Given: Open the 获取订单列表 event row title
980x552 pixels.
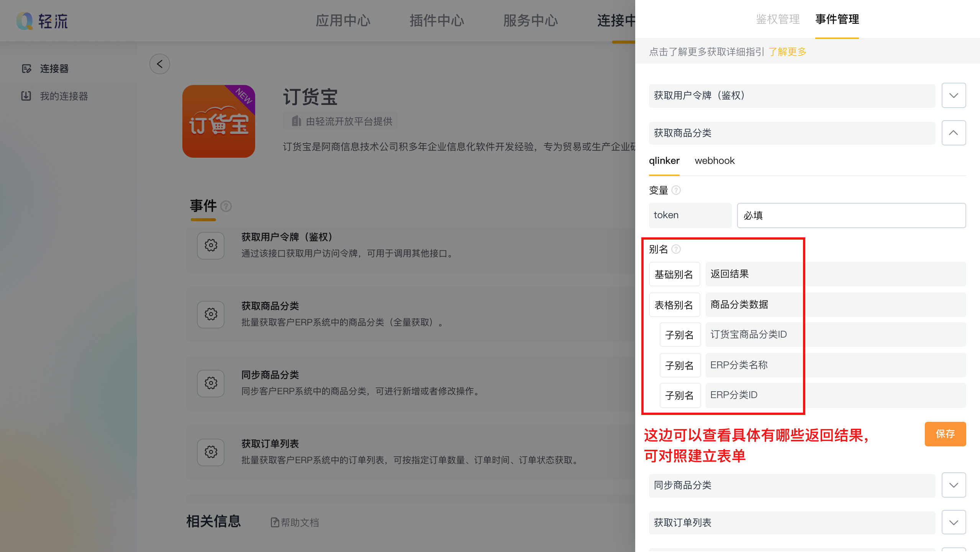Looking at the screenshot, I should [x=270, y=444].
